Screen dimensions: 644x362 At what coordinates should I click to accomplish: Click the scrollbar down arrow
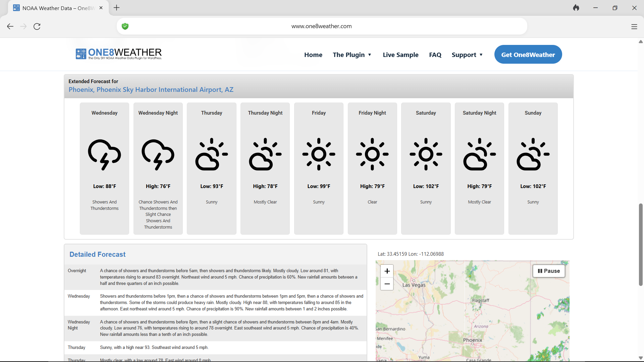tap(640, 358)
